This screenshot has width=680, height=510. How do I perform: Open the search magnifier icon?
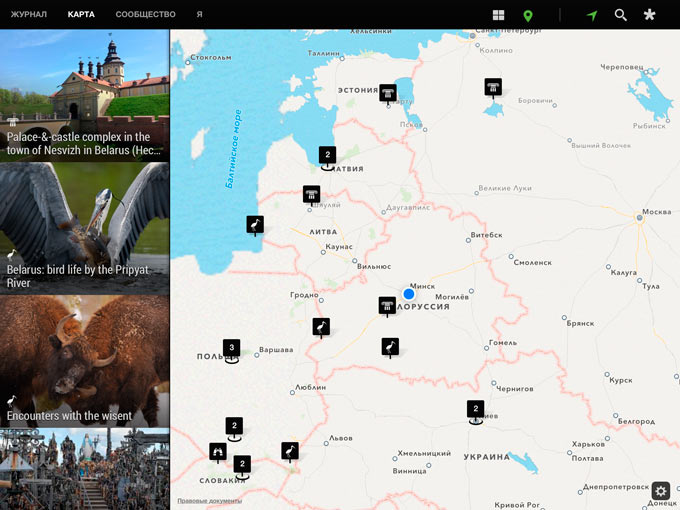(621, 15)
